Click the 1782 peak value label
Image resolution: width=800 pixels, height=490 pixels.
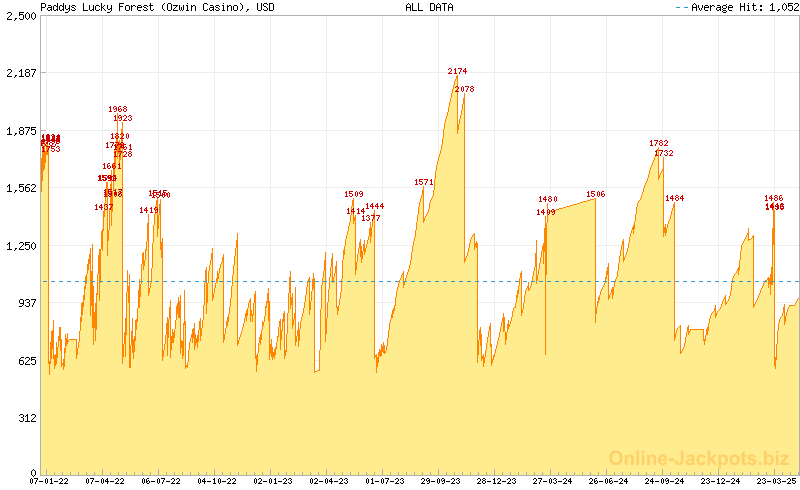coord(659,143)
